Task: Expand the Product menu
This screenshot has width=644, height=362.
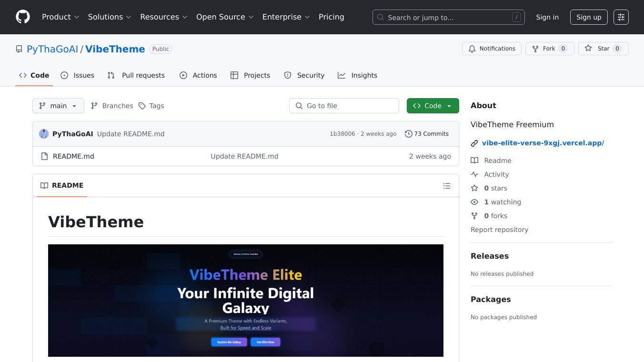Action: click(60, 17)
